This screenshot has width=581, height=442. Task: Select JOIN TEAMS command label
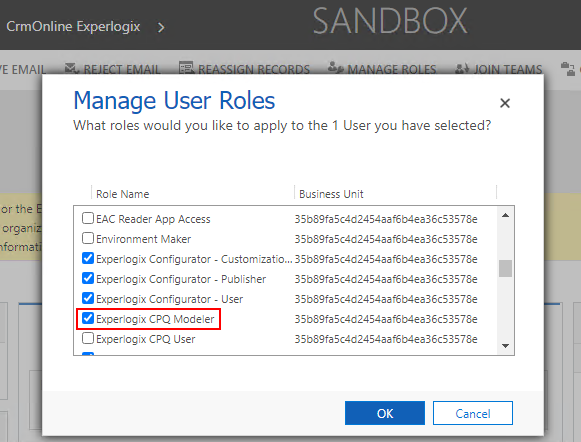coord(508,69)
